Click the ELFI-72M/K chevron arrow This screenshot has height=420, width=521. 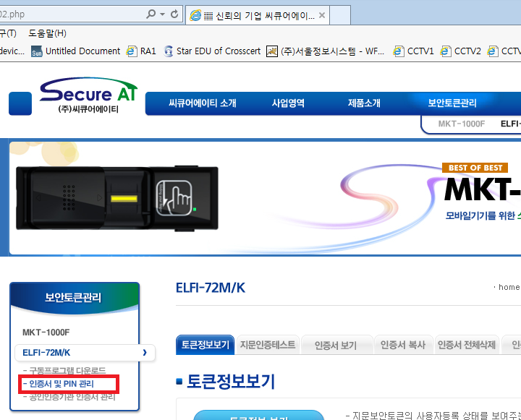click(x=145, y=353)
